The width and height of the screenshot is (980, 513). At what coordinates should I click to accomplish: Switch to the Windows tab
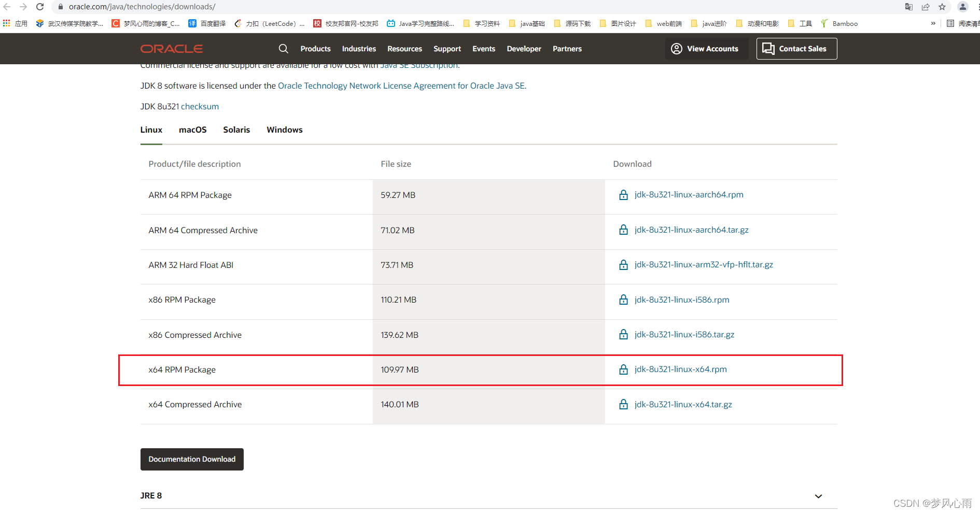tap(285, 130)
